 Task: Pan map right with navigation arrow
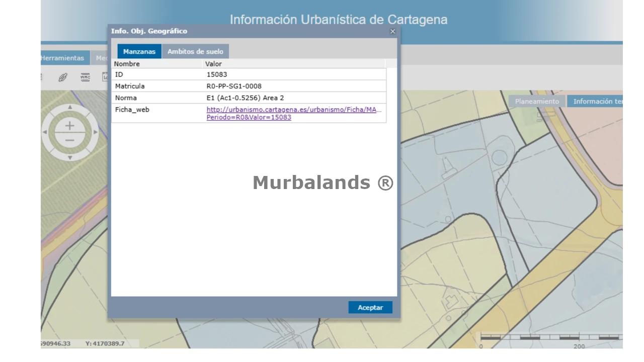(x=96, y=132)
